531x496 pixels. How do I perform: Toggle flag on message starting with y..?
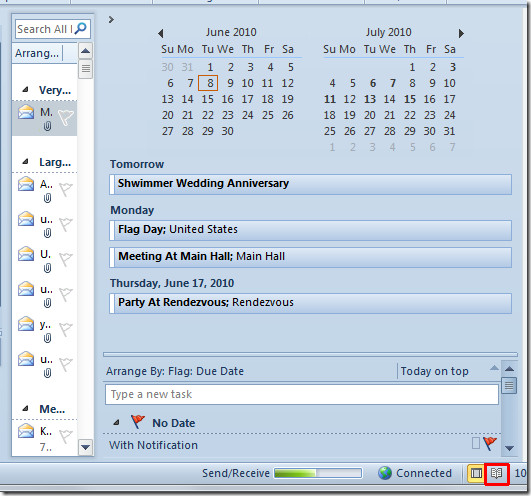point(65,329)
